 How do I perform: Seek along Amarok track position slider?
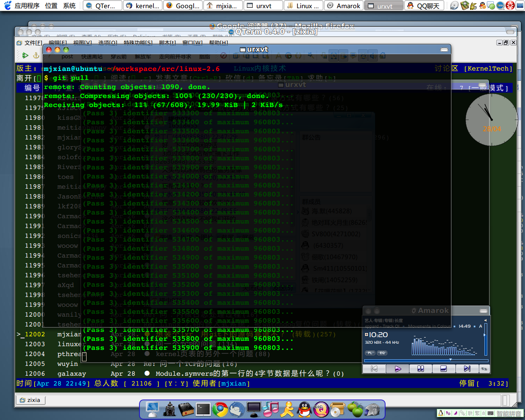coord(426,361)
